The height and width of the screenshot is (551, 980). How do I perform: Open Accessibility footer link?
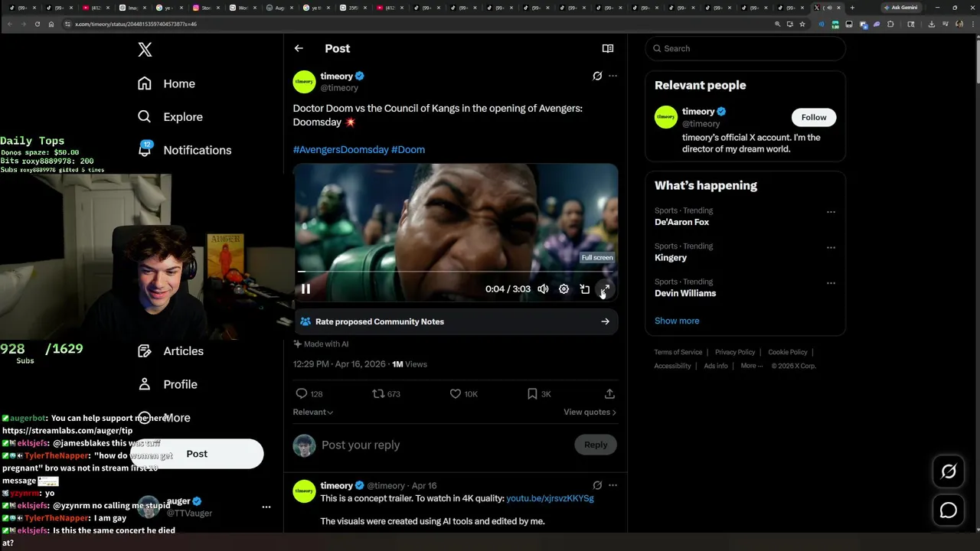click(x=672, y=366)
